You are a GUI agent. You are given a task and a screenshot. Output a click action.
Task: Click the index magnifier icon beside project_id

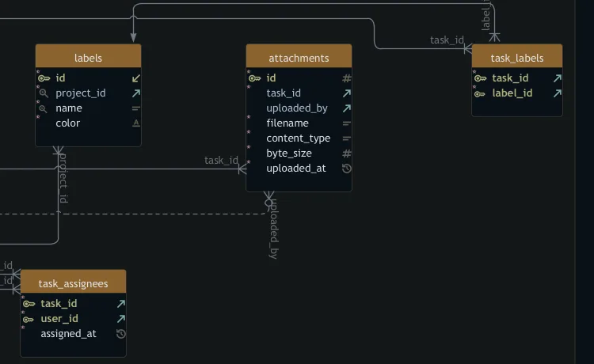point(44,93)
